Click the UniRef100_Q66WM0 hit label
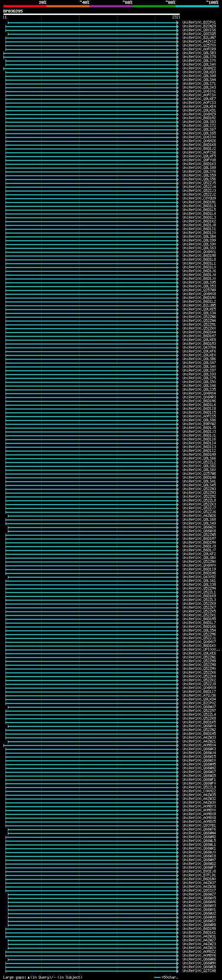This screenshot has height=980, width=222. click(199, 963)
